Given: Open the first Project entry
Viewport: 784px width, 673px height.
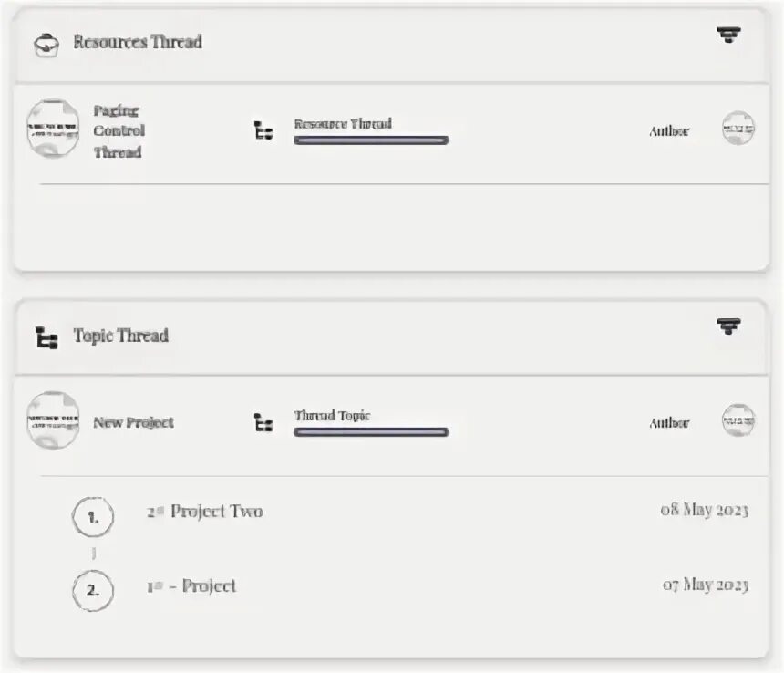Looking at the screenshot, I should 192,586.
